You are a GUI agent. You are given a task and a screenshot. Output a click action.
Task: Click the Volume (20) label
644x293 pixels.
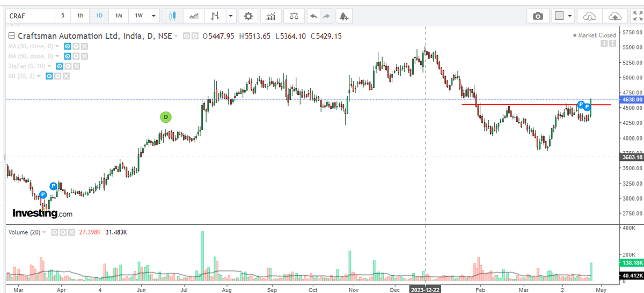click(24, 232)
